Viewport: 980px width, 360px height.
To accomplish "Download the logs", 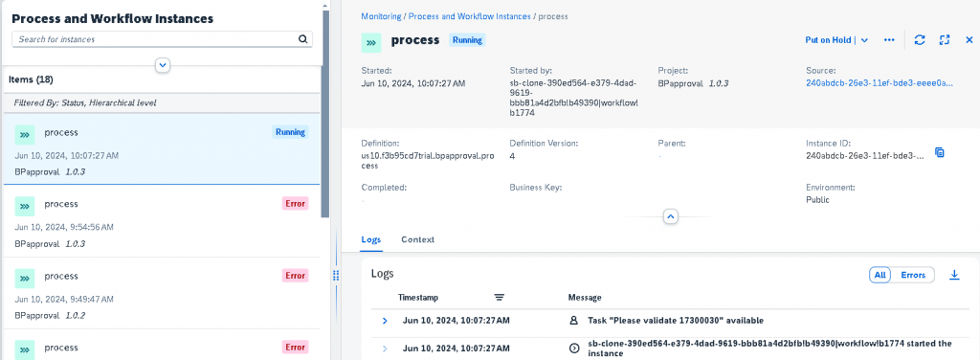I will click(954, 275).
